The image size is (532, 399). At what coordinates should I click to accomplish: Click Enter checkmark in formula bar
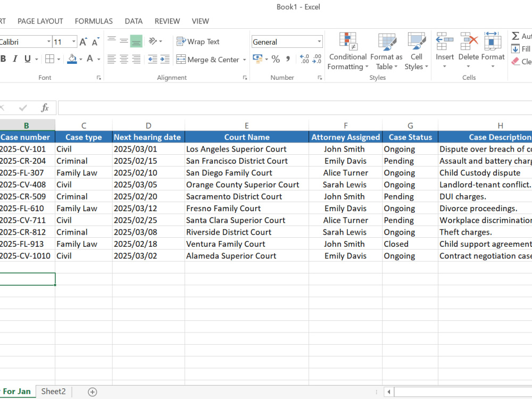pyautogui.click(x=23, y=108)
